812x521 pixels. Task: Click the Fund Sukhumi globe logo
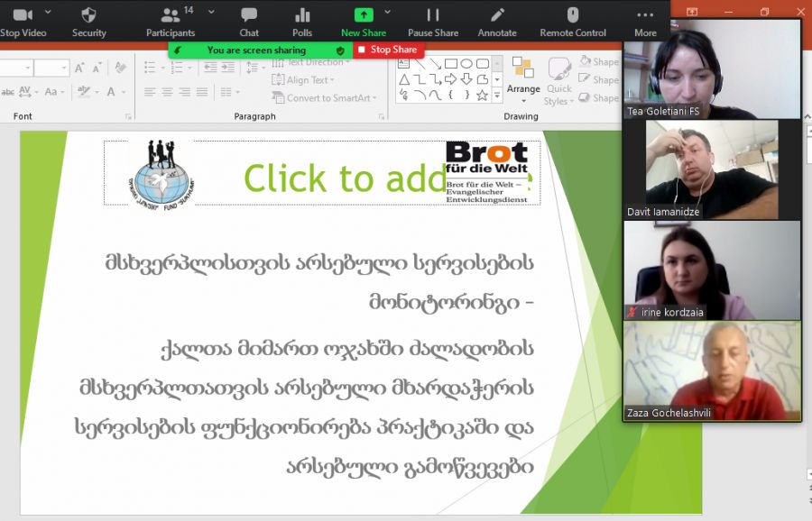[x=161, y=175]
